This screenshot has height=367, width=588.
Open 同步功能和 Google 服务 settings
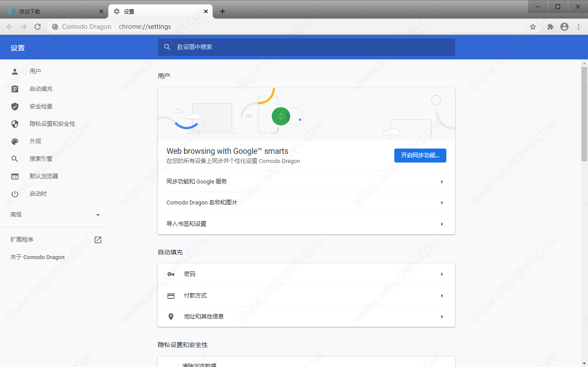306,182
